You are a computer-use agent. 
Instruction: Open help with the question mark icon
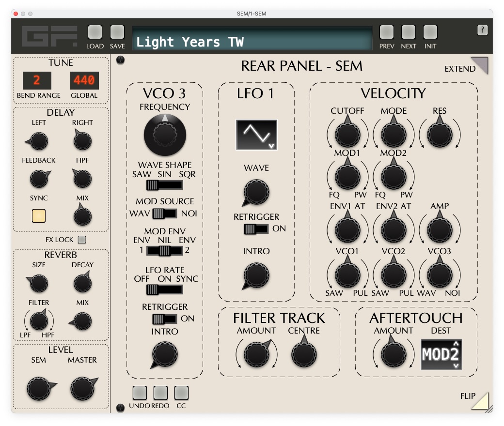tap(482, 30)
